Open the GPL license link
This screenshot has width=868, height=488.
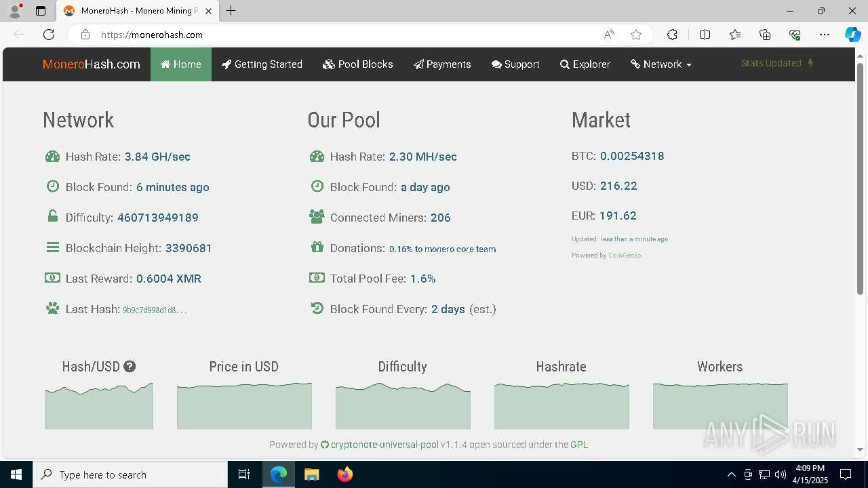579,445
